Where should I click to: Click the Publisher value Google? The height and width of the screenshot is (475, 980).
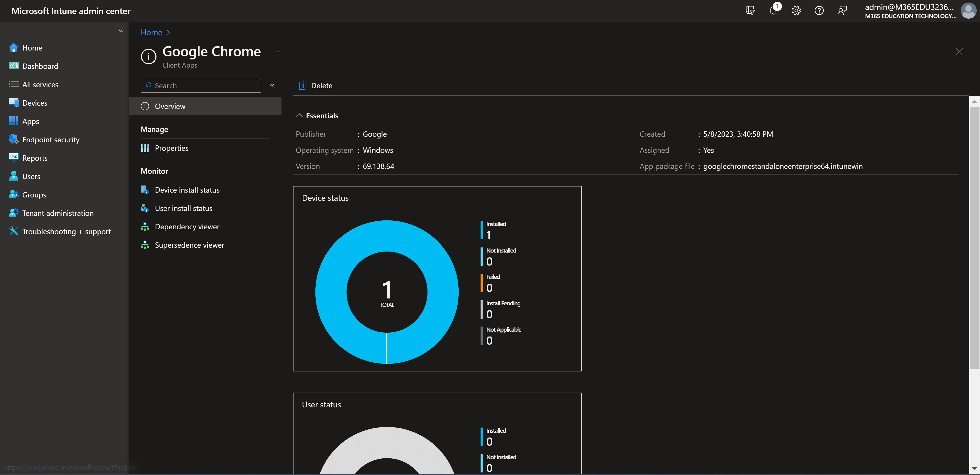374,134
